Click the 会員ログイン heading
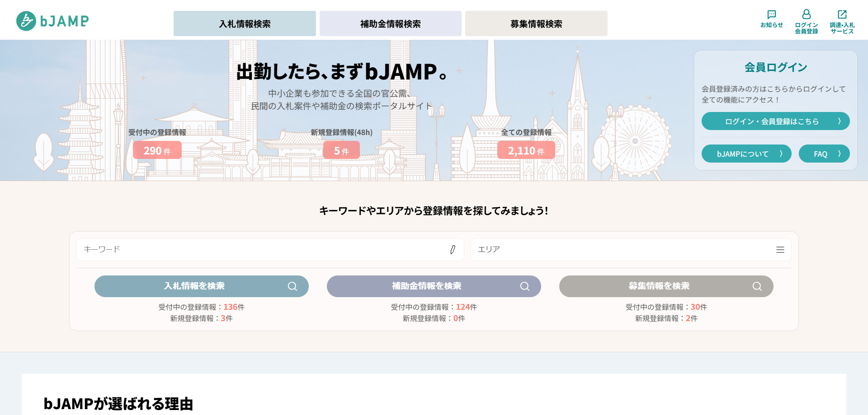This screenshot has width=868, height=415. click(776, 67)
